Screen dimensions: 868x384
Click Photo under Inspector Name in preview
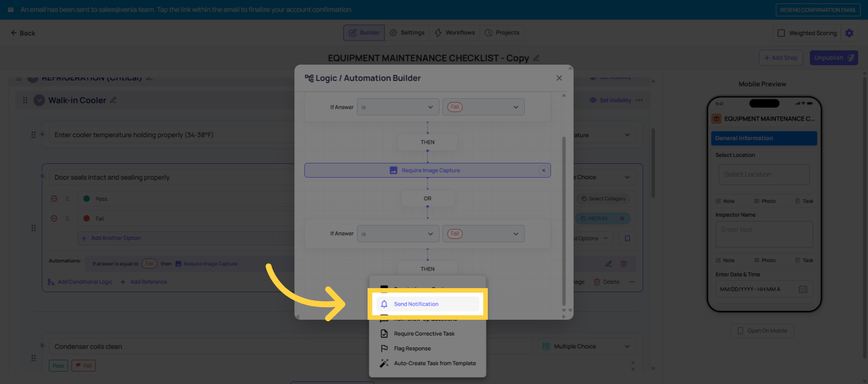coord(764,261)
